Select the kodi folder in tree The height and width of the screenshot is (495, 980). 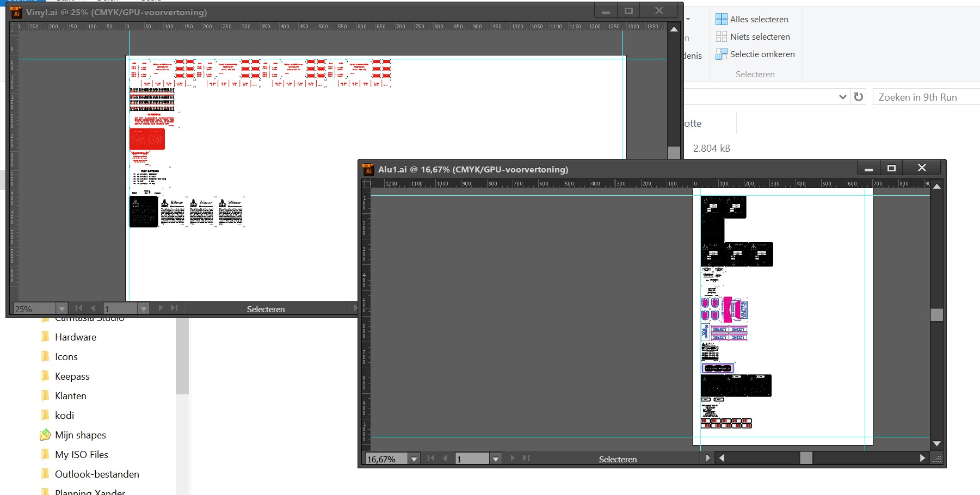point(64,416)
